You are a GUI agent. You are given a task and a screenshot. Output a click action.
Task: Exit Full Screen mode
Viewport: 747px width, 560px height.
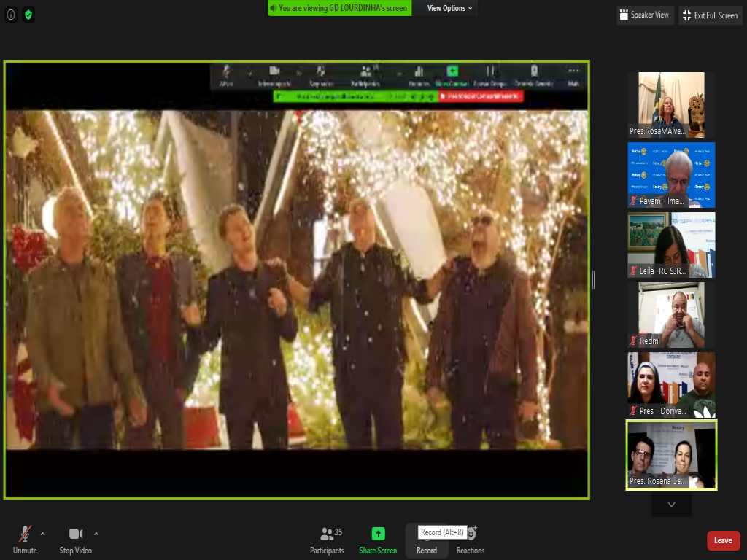(x=710, y=15)
